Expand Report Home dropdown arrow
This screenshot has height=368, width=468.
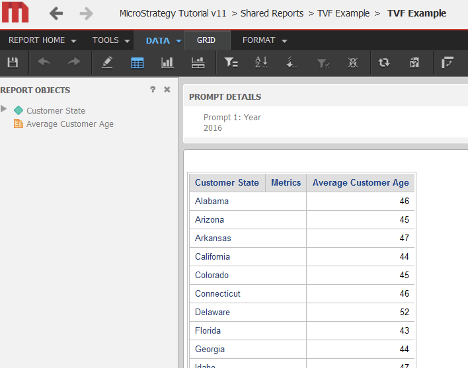73,41
